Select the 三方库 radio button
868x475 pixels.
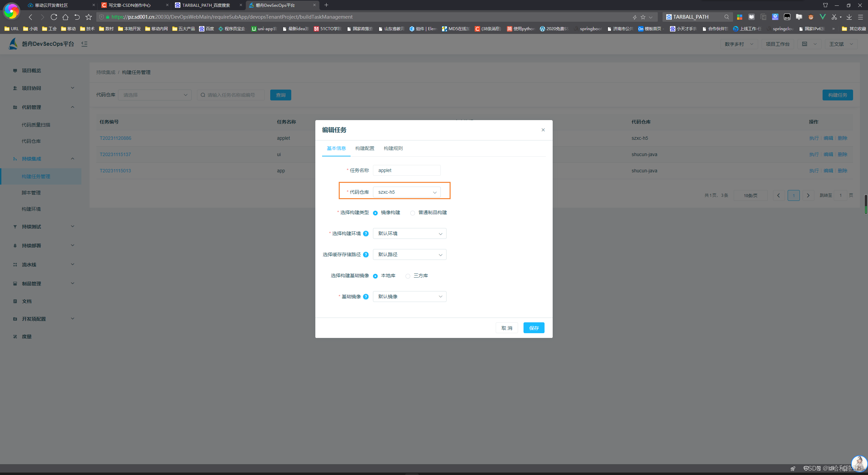tap(408, 276)
